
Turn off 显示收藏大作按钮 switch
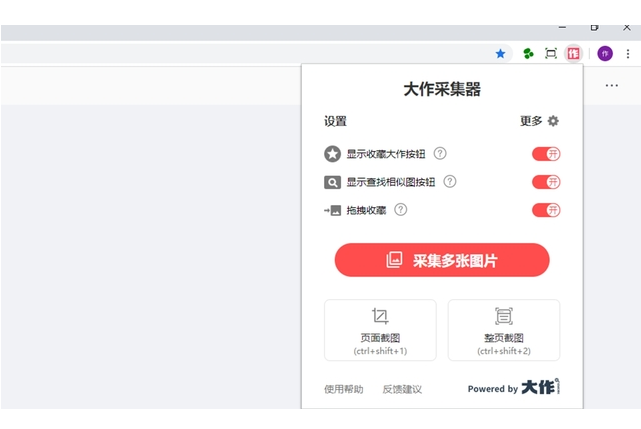click(546, 154)
